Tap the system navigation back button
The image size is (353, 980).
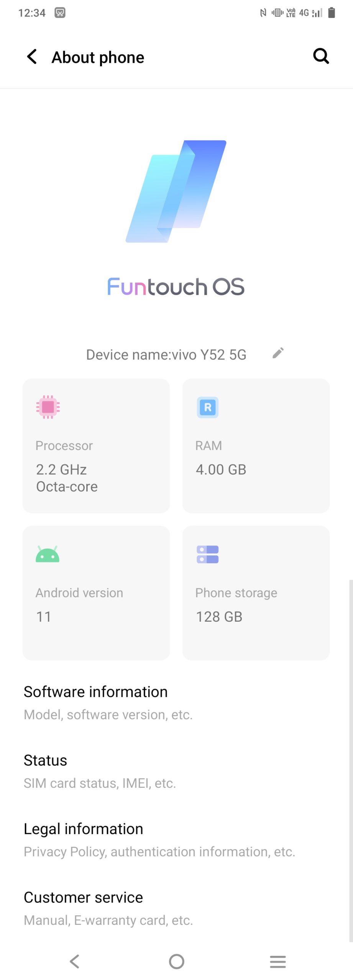point(75,961)
